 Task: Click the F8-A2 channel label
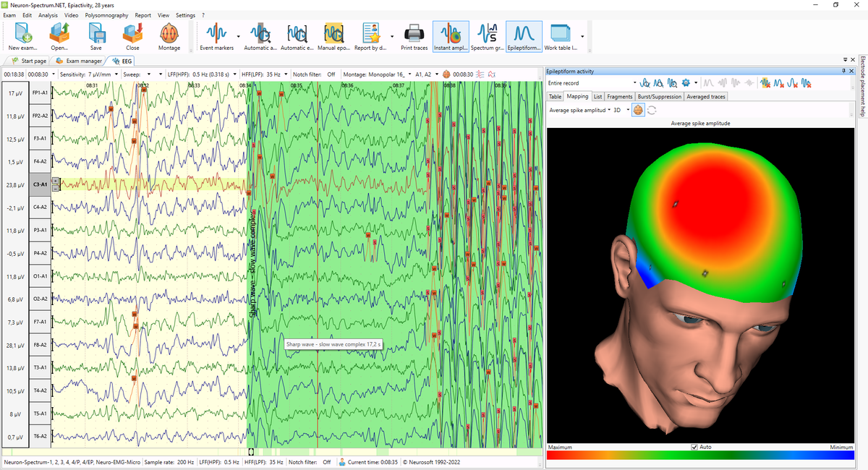pyautogui.click(x=40, y=345)
